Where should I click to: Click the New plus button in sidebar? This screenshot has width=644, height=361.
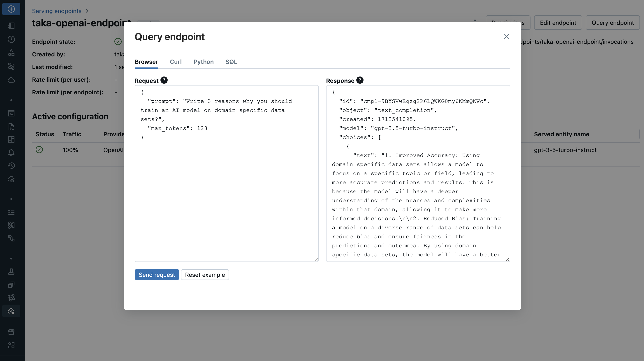pos(11,9)
